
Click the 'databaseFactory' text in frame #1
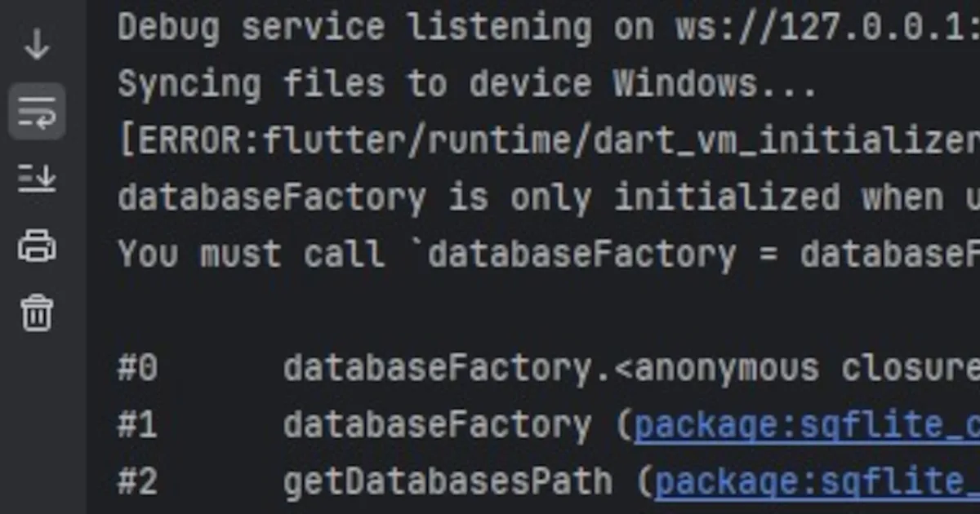pos(437,425)
